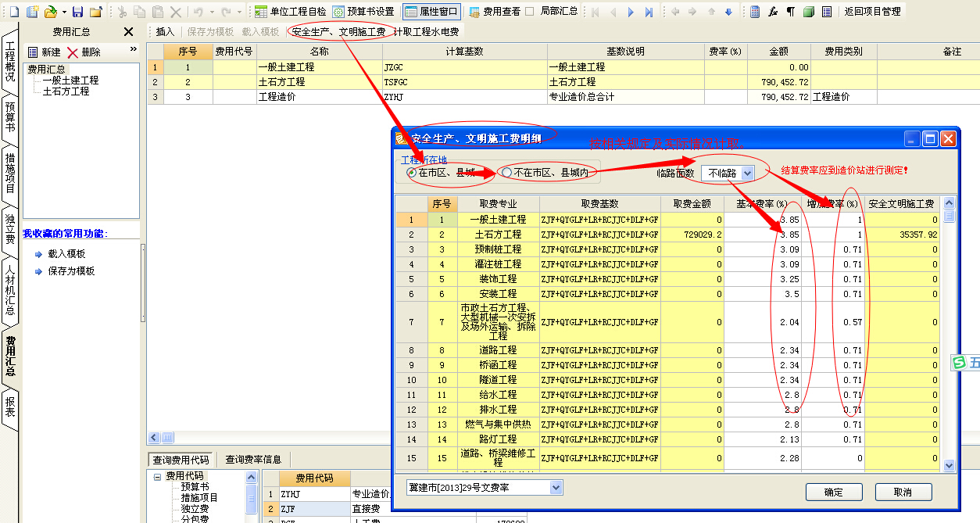This screenshot has height=523, width=980.
Task: Open the 查询费用代码 bottom tab
Action: (181, 459)
